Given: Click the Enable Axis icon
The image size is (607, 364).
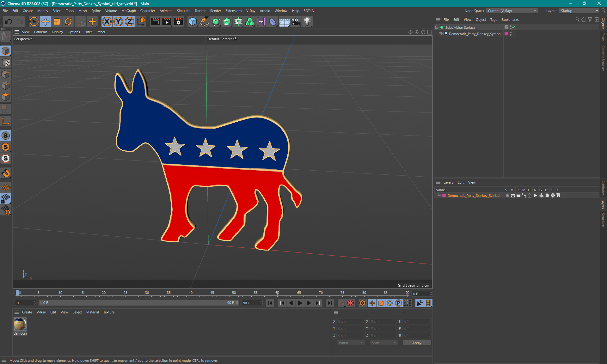Looking at the screenshot, I should pyautogui.click(x=6, y=121).
